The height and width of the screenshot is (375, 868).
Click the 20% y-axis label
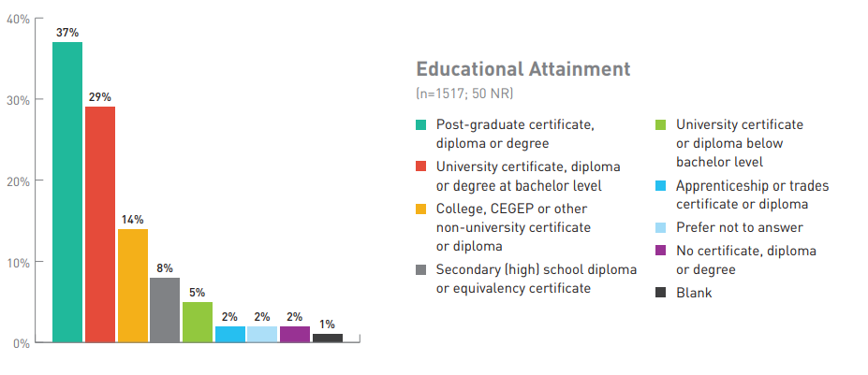[17, 181]
